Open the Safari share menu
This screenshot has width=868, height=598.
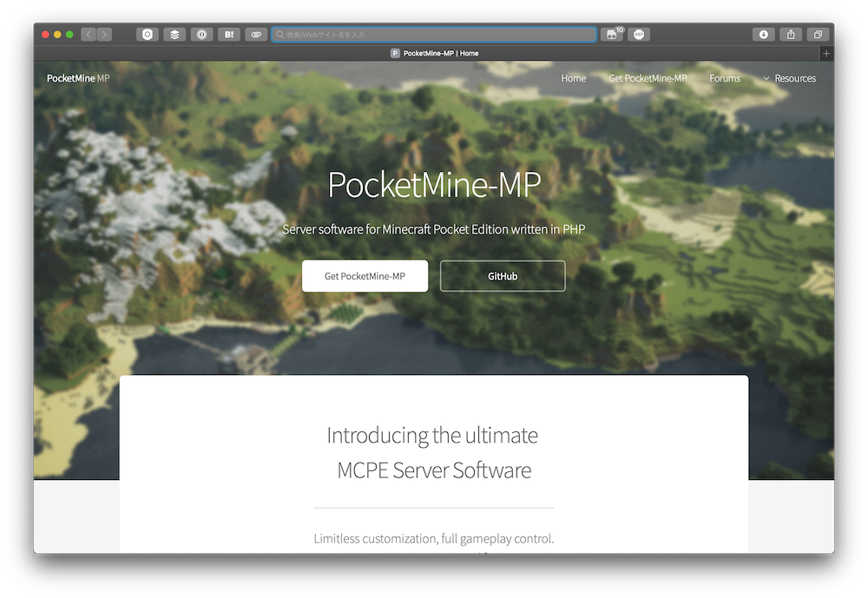tap(791, 35)
